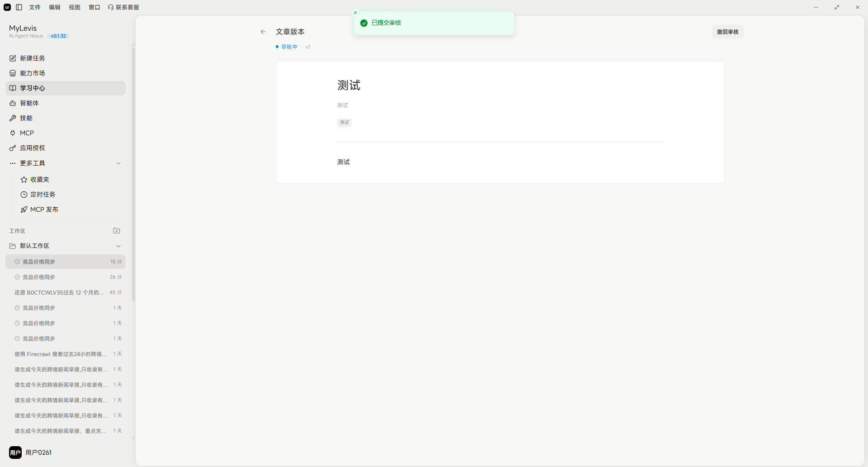This screenshot has width=868, height=467.
Task: Click the 工作区 section label
Action: 17,231
